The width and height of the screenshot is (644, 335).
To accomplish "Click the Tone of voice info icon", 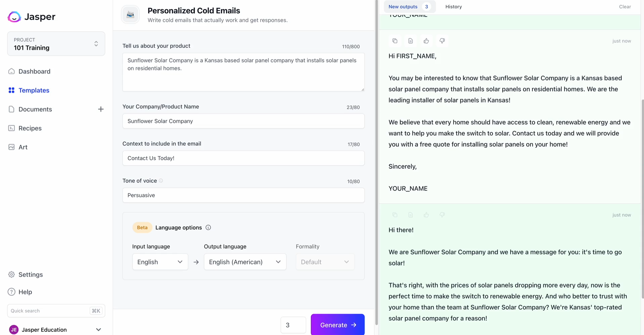I will coord(161,181).
